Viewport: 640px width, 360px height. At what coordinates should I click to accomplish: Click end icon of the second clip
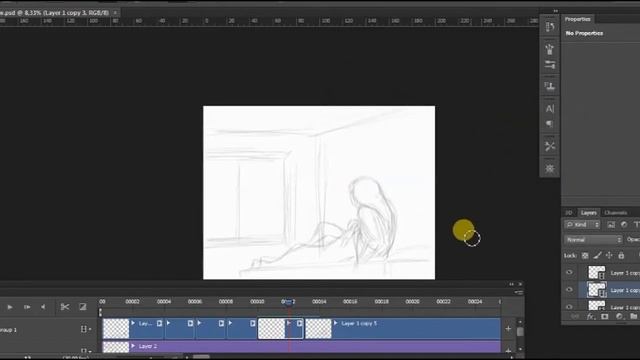[x=190, y=323]
